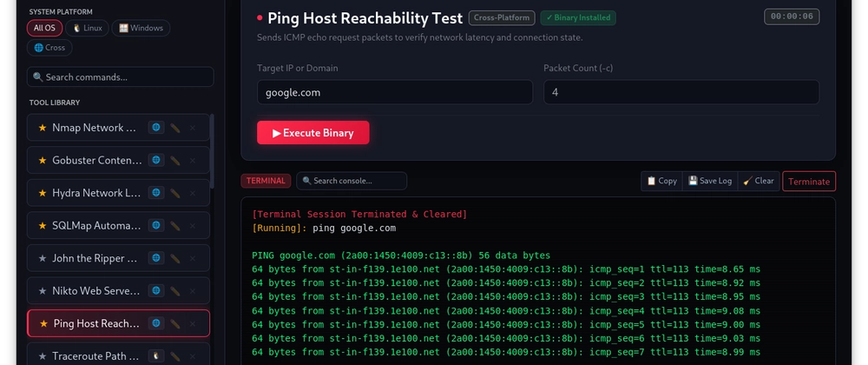Screen dimensions: 868x365
Task: Open Hydra Network tool from library
Action: (118, 193)
